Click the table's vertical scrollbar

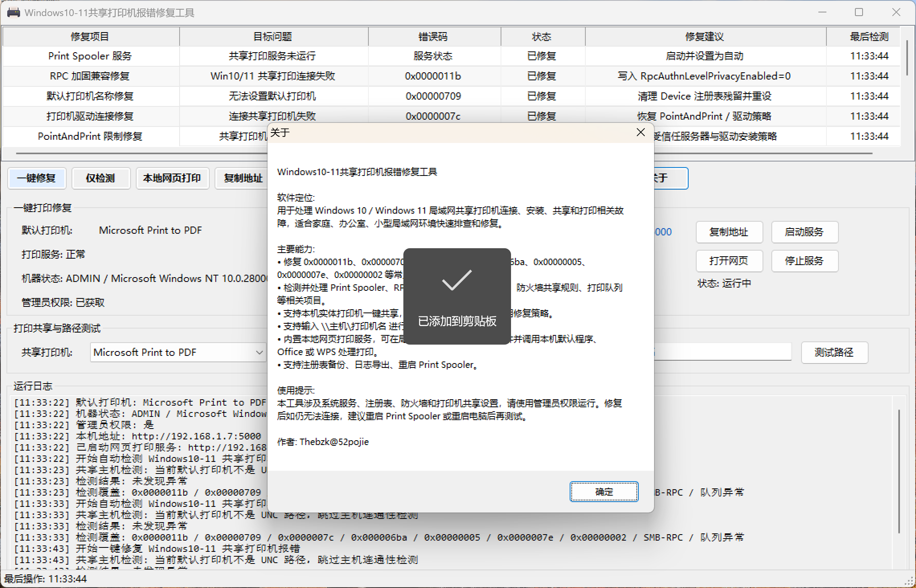(x=907, y=57)
